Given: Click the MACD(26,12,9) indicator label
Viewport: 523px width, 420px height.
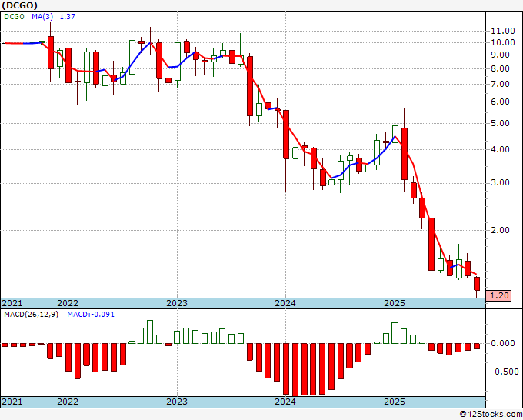Looking at the screenshot, I should point(31,315).
